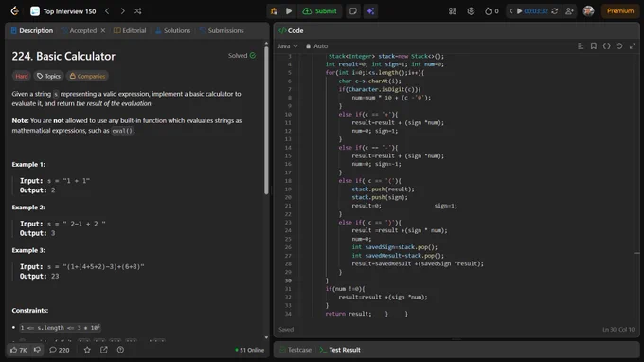This screenshot has height=362, width=644.
Task: Click the invite user icon
Action: click(x=569, y=11)
